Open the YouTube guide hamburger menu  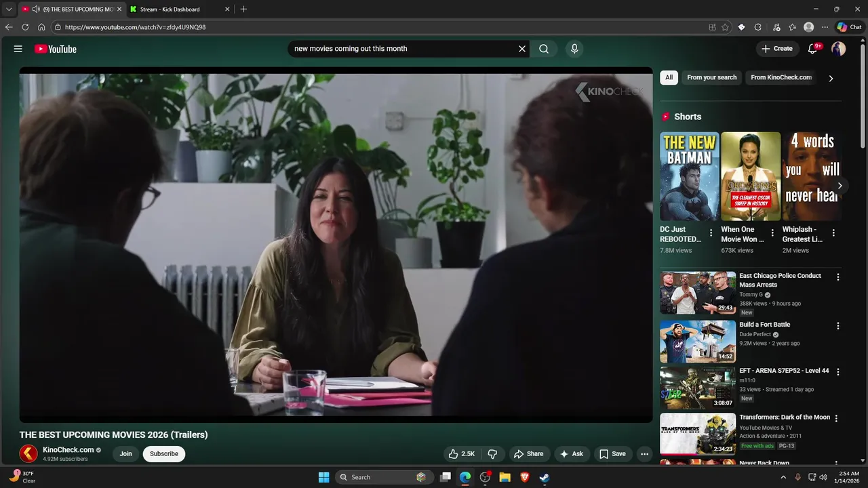click(x=18, y=49)
